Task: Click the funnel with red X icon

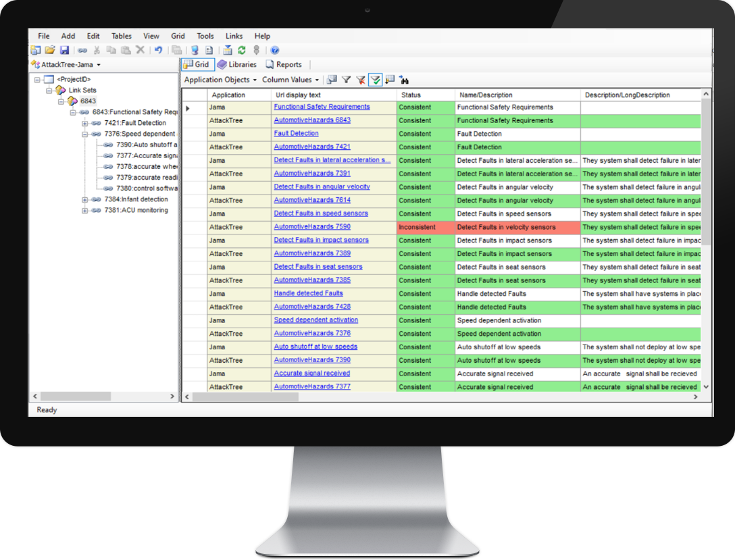Action: (360, 80)
